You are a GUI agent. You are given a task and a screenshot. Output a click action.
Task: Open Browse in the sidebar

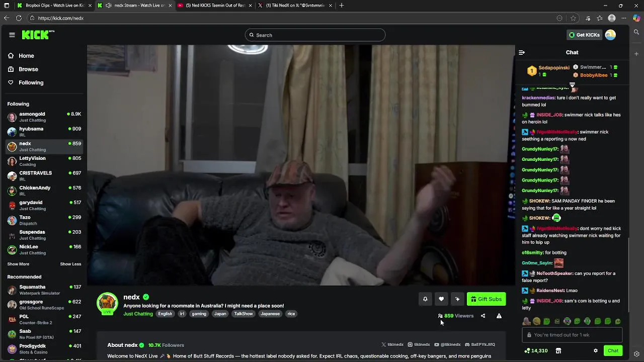[x=45, y=69]
